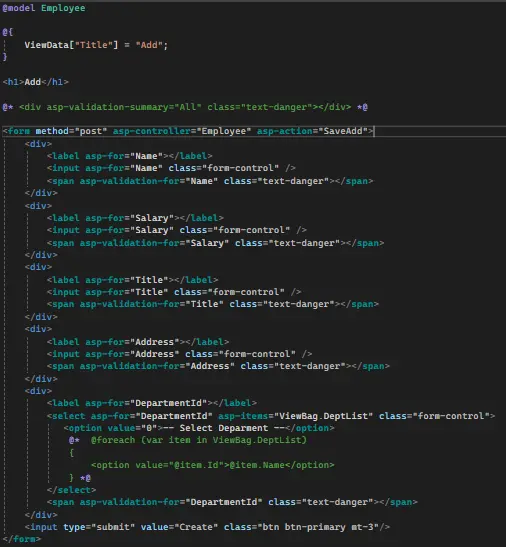The height and width of the screenshot is (547, 506).
Task: Click the label asp-for="DepartmentId" line
Action: (x=152, y=403)
